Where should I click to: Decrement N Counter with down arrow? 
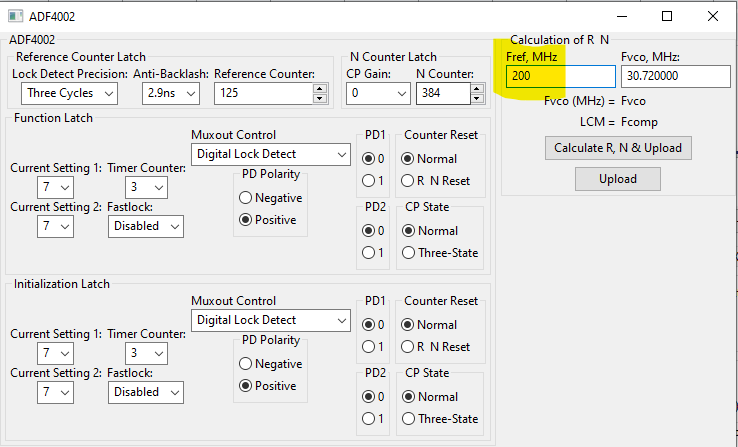pos(477,98)
